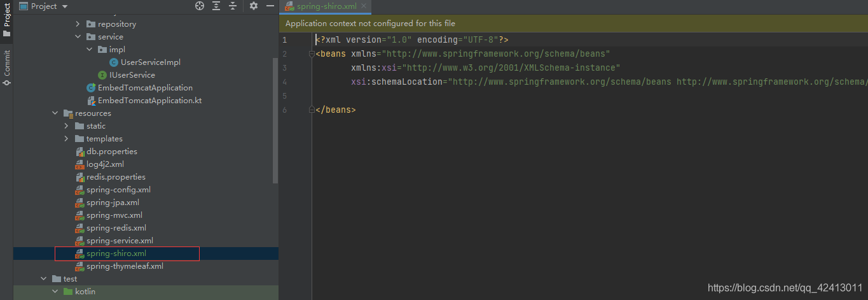Select spring-redis.xml file
868x300 pixels.
click(x=116, y=227)
